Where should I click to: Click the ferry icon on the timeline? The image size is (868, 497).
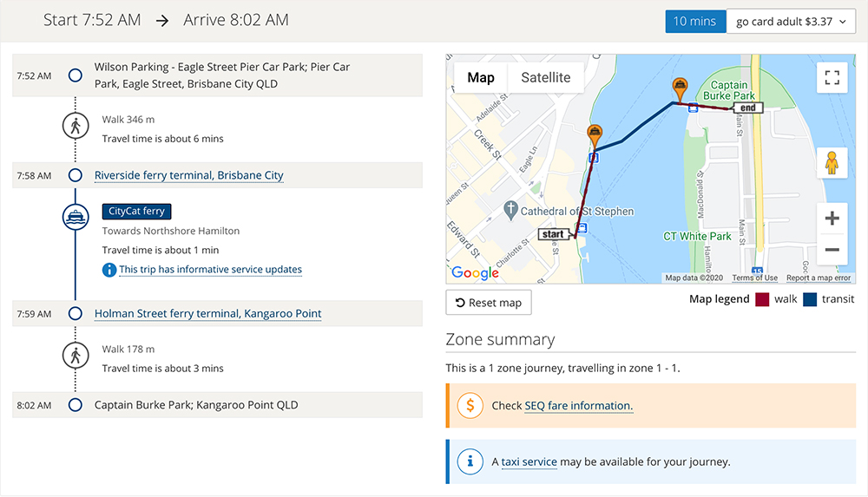pyautogui.click(x=76, y=218)
